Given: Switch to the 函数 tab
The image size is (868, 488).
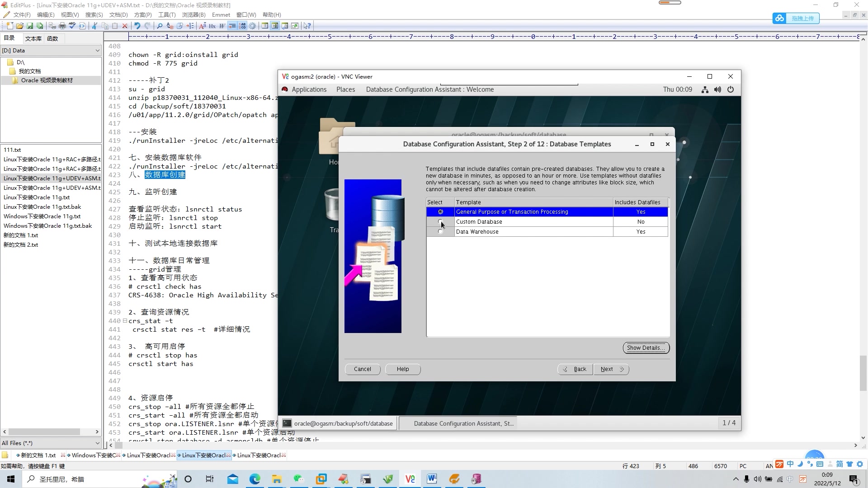Looking at the screenshot, I should point(52,38).
